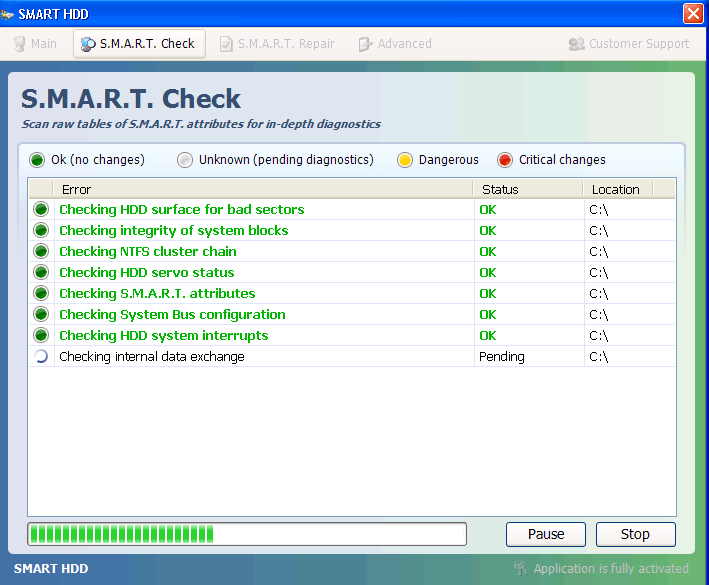The image size is (709, 585).
Task: Sort by the Error column header
Action: (x=250, y=189)
